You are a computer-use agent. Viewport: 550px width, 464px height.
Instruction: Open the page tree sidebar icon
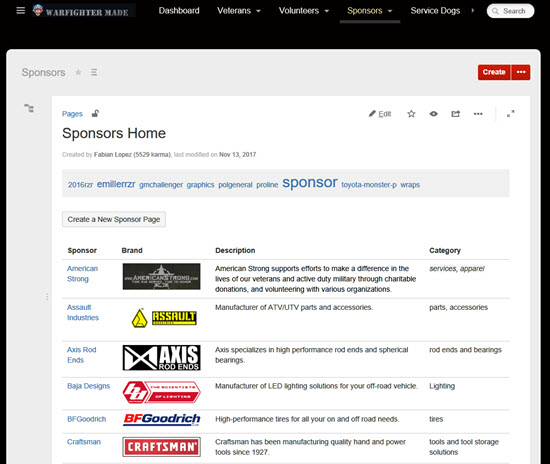point(29,108)
